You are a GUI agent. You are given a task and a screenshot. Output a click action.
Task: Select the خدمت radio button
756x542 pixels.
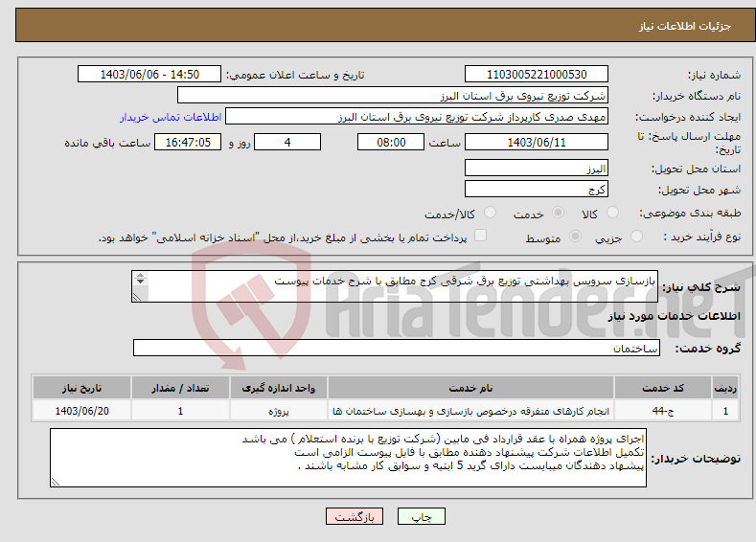(x=558, y=213)
